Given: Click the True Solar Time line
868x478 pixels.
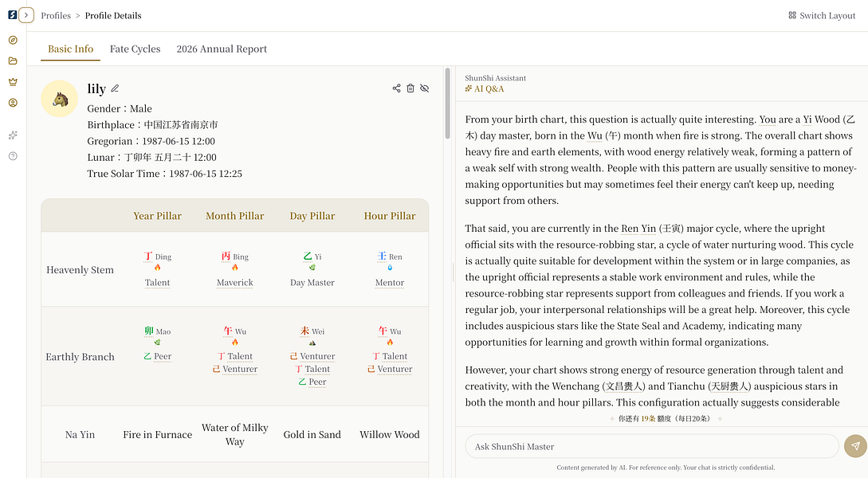Looking at the screenshot, I should click(164, 174).
